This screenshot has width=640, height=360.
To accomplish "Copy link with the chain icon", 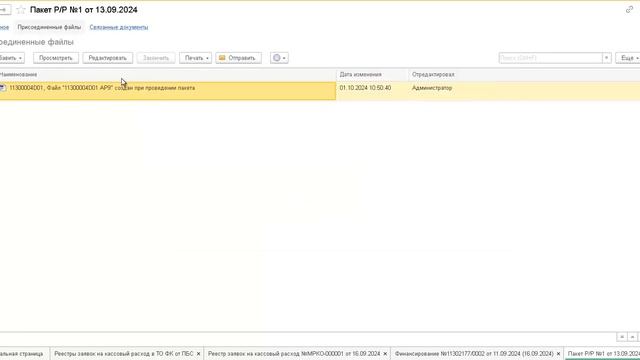I will [x=629, y=10].
